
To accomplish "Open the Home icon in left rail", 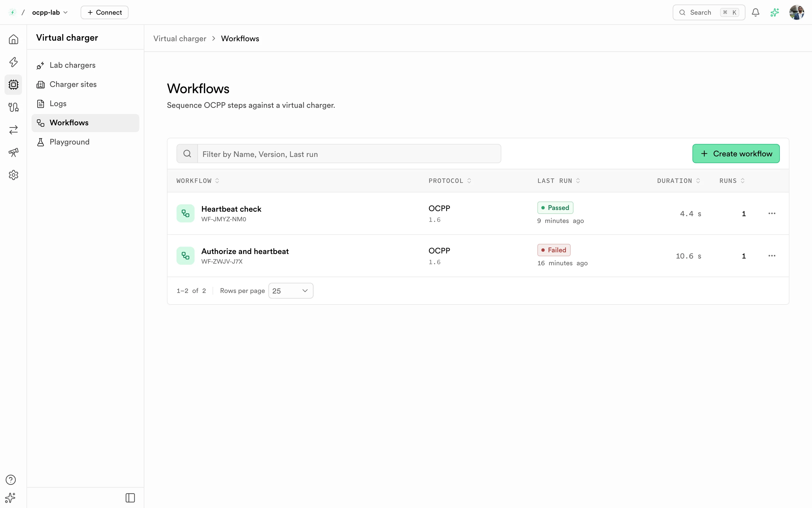I will 14,39.
